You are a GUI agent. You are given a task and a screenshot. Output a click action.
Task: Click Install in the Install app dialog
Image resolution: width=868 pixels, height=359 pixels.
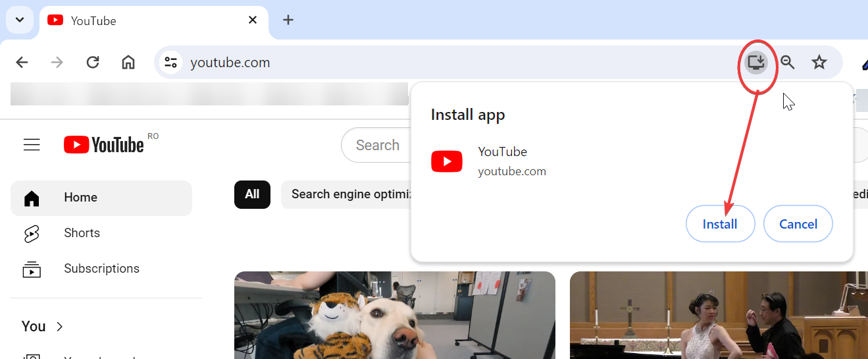(x=720, y=224)
